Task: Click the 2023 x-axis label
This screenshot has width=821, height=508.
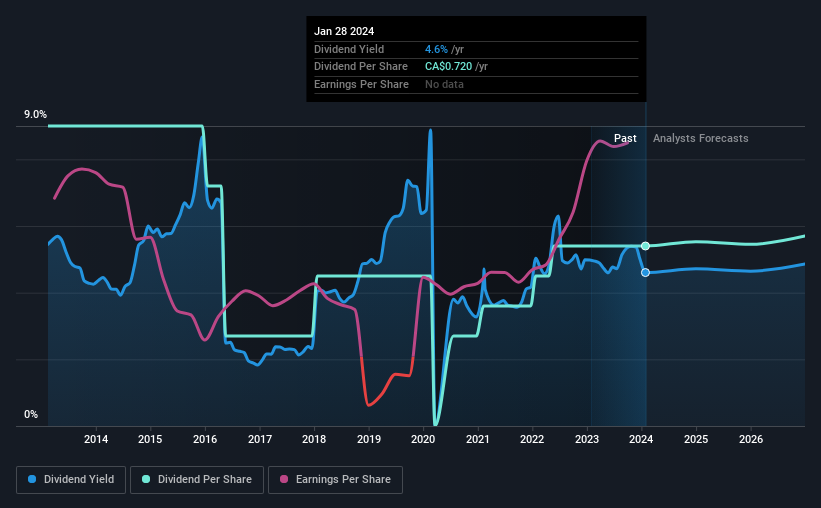Action: (x=587, y=439)
